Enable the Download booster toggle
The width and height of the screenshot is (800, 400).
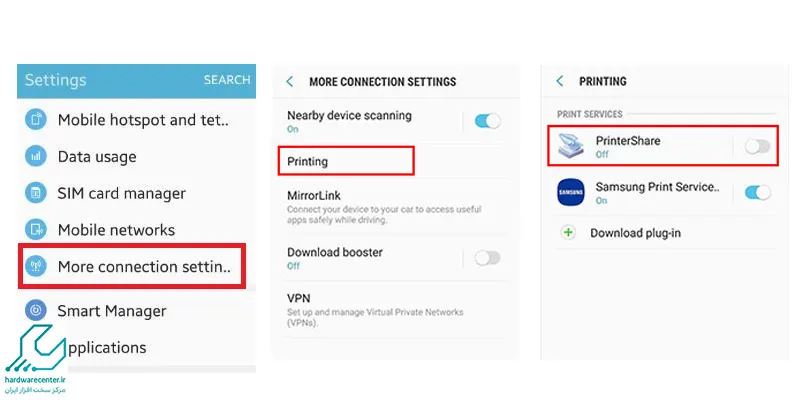[487, 258]
